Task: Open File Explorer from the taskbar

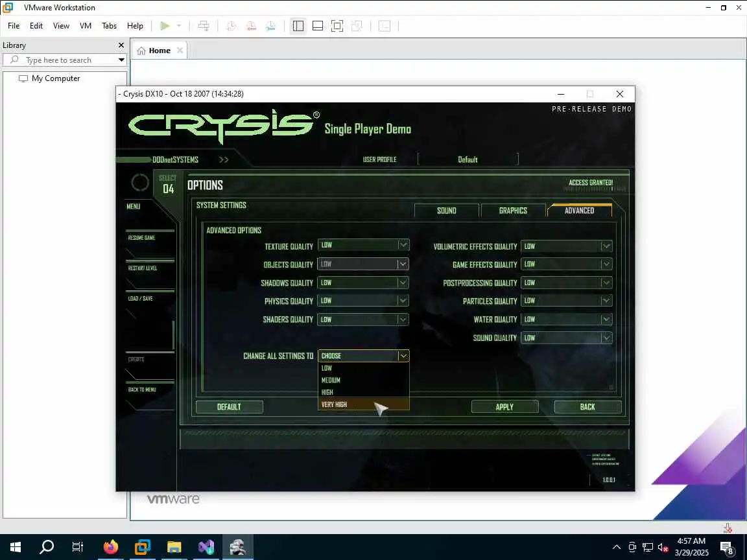Action: coord(174,546)
